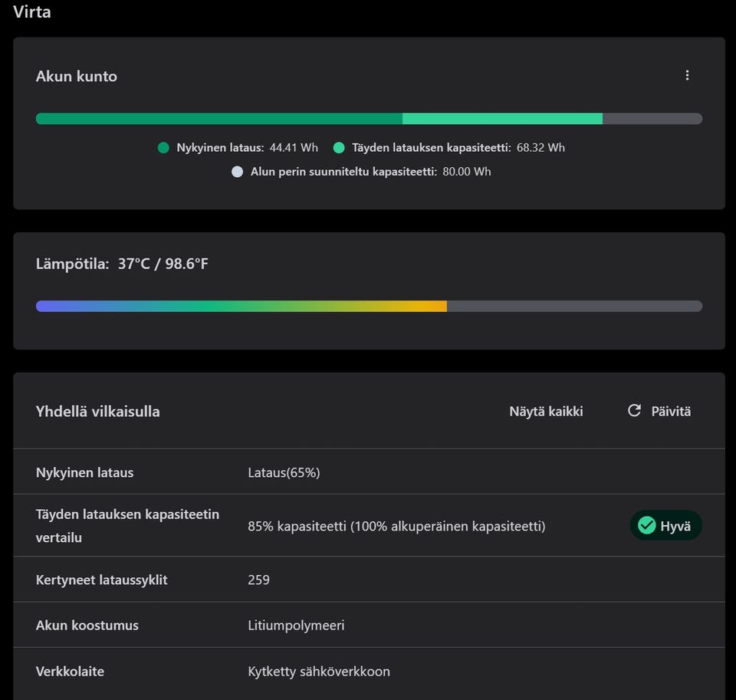Screen dimensions: 736x700
Task: Select the Kertyneet lataussyklit value 259
Action: (259, 580)
